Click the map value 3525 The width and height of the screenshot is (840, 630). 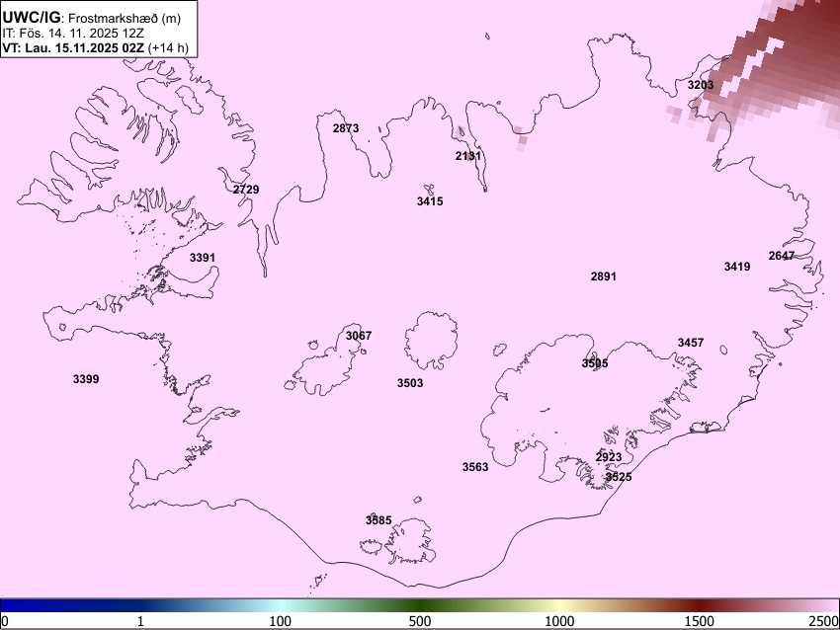(619, 477)
